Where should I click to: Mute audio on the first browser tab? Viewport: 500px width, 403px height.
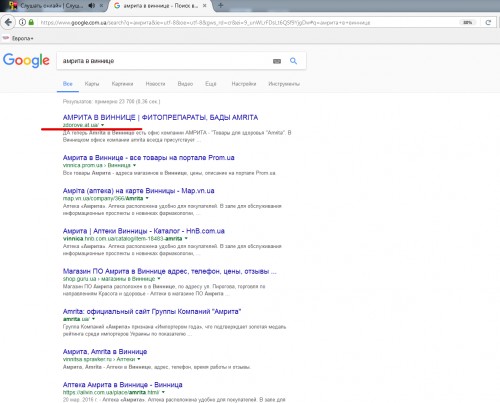tap(92, 5)
